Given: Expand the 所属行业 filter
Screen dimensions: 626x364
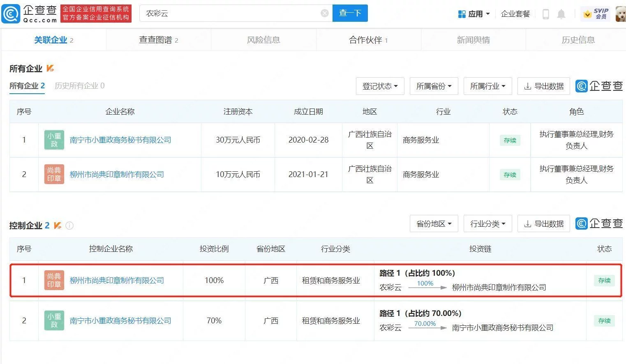Looking at the screenshot, I should pos(488,86).
